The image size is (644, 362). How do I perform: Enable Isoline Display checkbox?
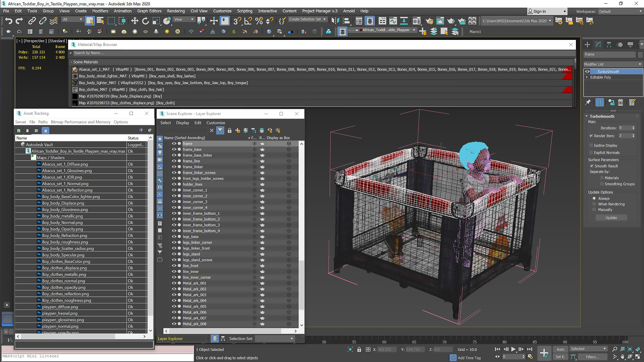[x=591, y=145]
